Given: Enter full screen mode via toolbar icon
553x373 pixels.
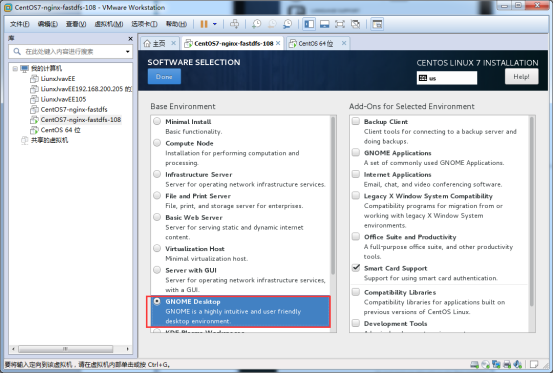Looking at the screenshot, I should click(340, 24).
